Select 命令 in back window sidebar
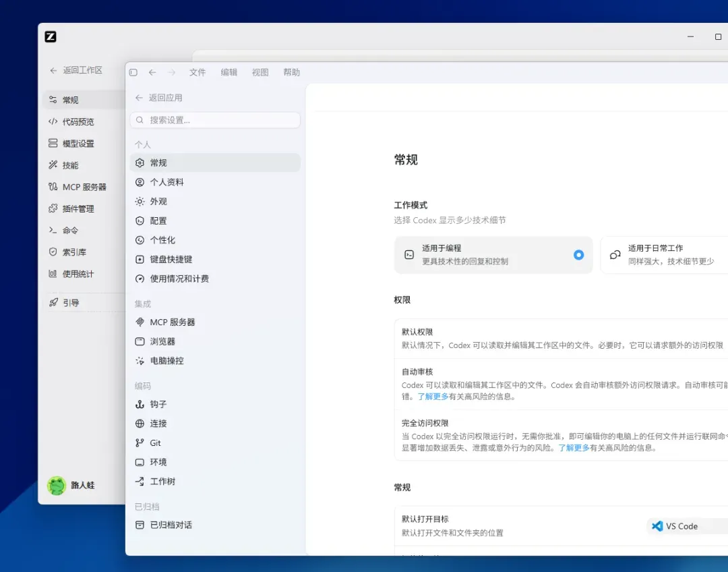 [x=70, y=231]
